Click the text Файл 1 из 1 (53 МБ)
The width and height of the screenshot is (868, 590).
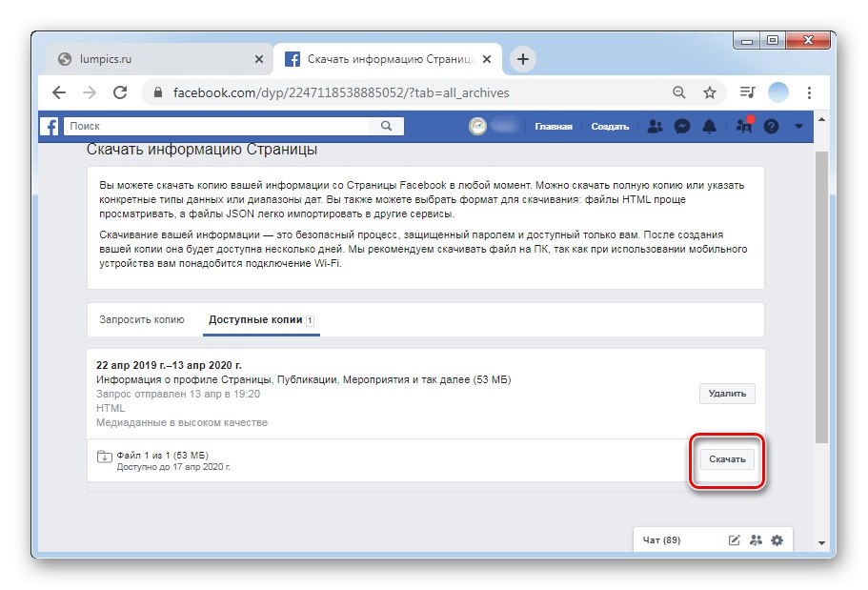(163, 456)
